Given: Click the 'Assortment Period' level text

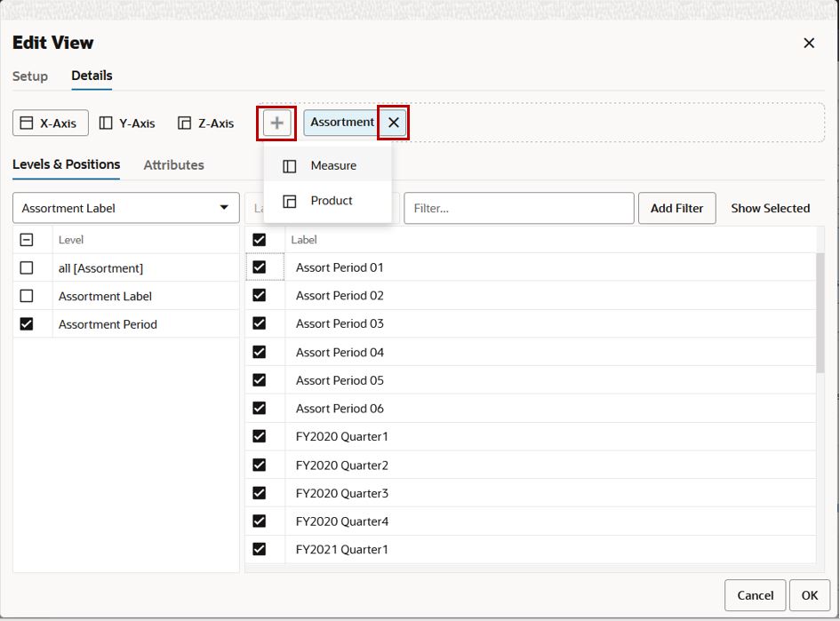Looking at the screenshot, I should point(108,324).
